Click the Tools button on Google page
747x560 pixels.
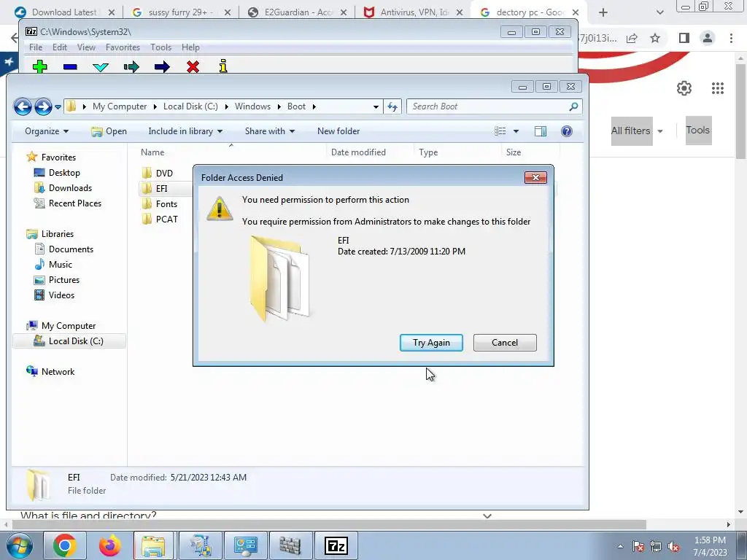[698, 130]
